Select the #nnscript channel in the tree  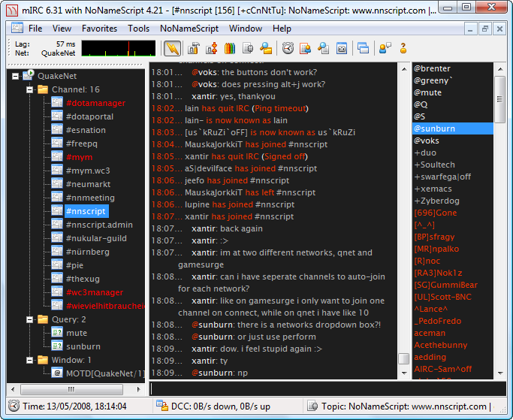pos(86,211)
